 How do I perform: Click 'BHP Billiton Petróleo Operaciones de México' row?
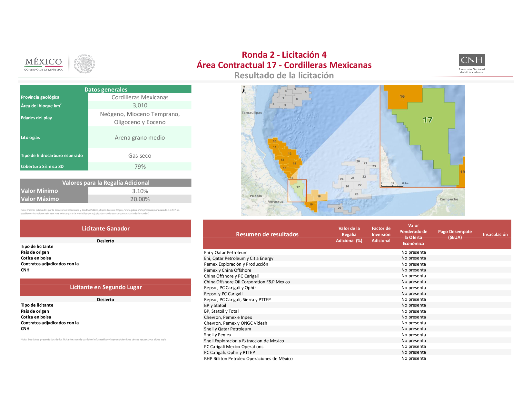[x=357, y=358]
